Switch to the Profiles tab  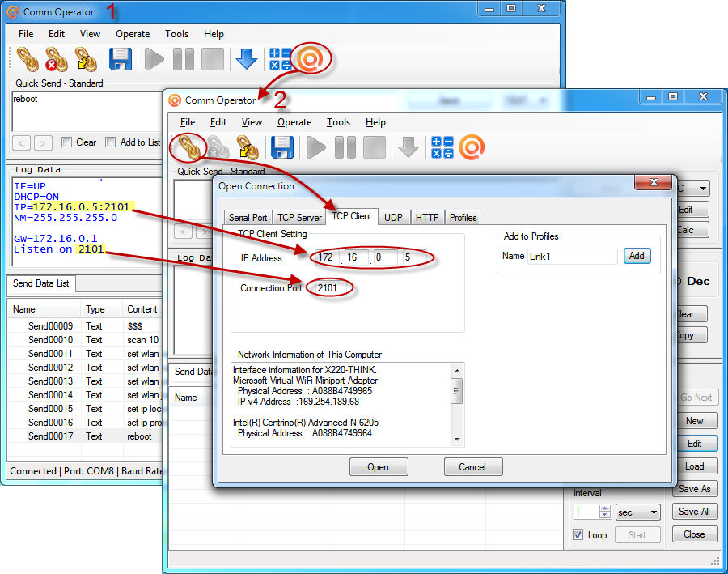(x=463, y=218)
